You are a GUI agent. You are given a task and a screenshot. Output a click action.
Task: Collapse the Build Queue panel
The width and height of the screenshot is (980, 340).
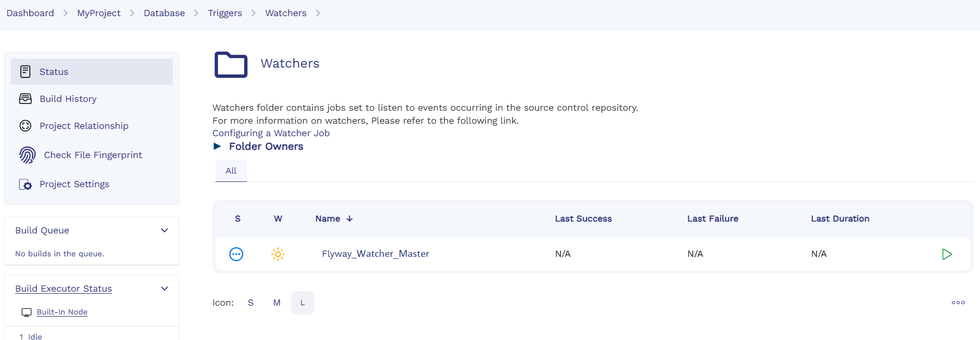164,230
